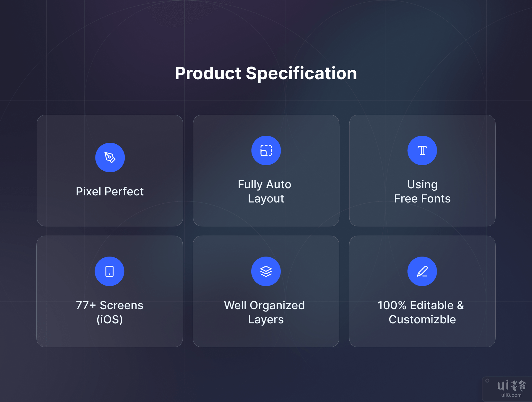
Task: Click the ui8 watermark logo
Action: click(511, 385)
